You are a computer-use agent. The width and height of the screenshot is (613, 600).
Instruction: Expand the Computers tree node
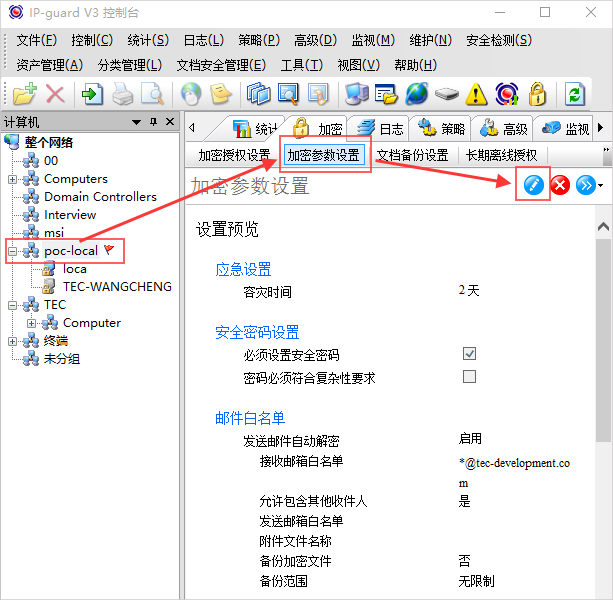point(12,179)
